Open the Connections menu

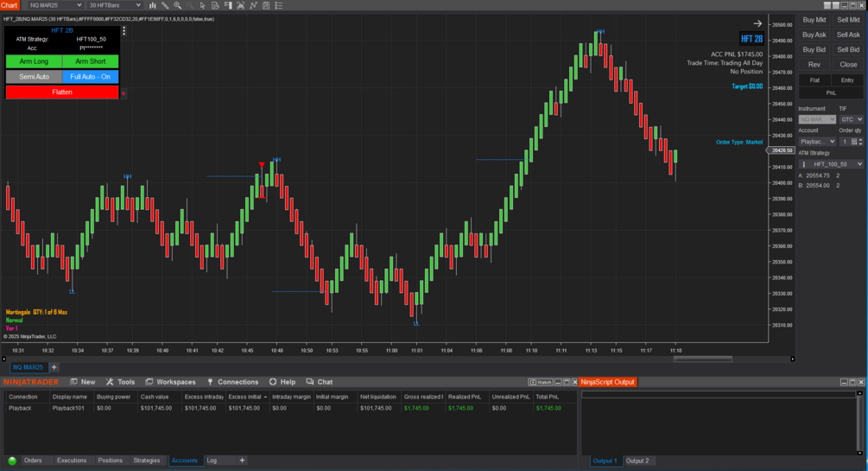232,382
